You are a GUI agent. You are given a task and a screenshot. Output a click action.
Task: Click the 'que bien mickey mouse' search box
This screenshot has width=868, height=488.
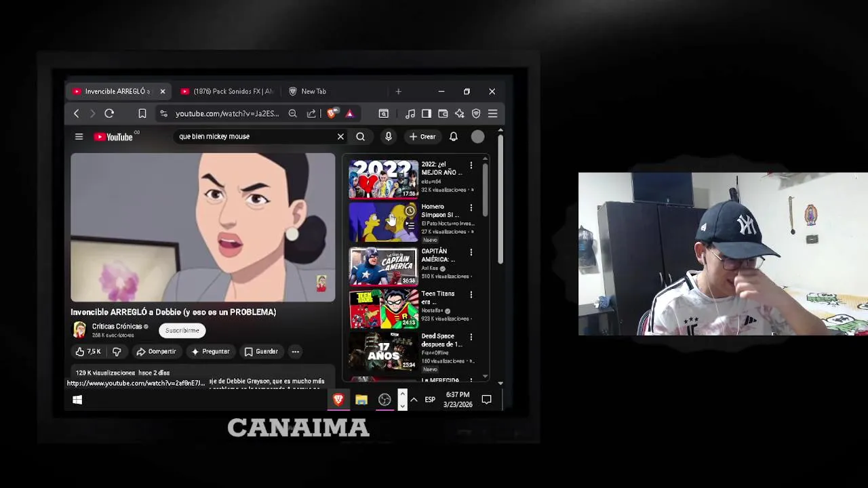coord(255,137)
